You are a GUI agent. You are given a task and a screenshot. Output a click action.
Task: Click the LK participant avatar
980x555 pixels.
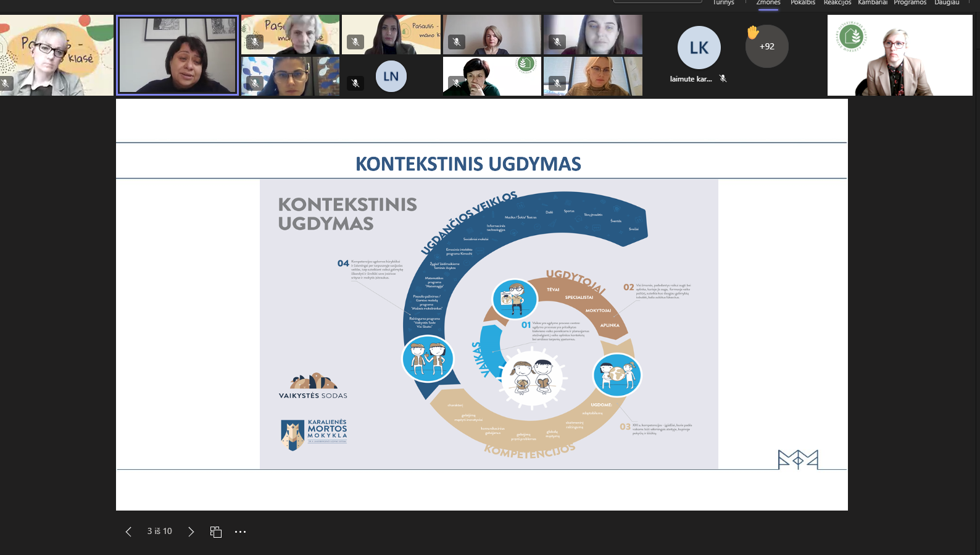point(699,48)
